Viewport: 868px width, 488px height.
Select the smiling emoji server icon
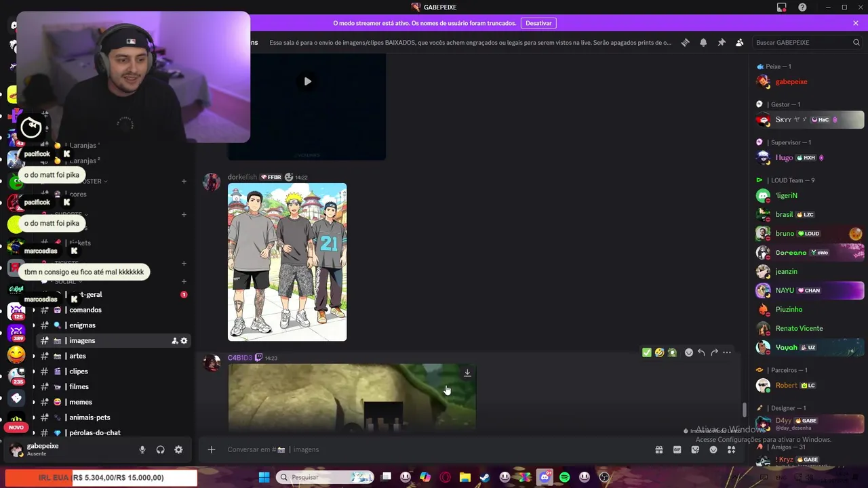coord(16,354)
